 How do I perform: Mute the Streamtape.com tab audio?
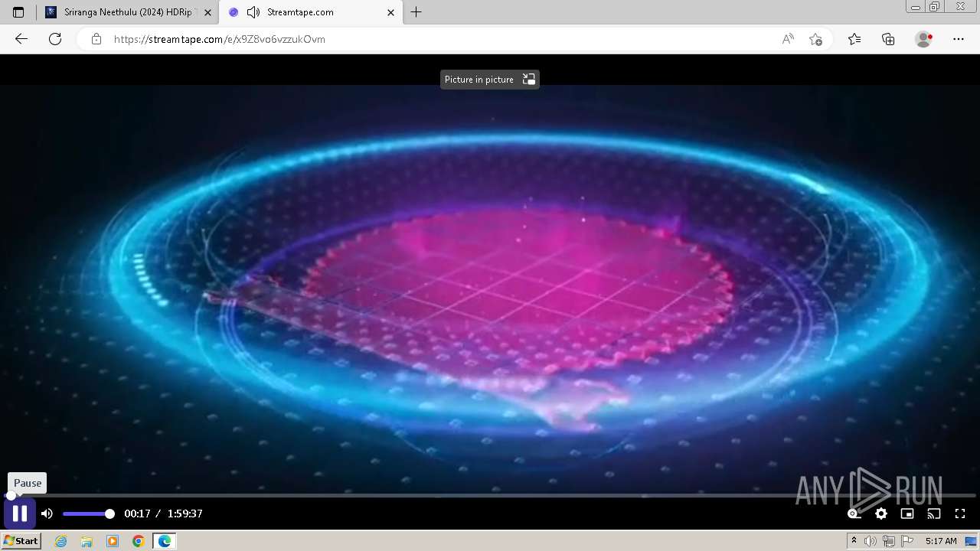point(253,12)
